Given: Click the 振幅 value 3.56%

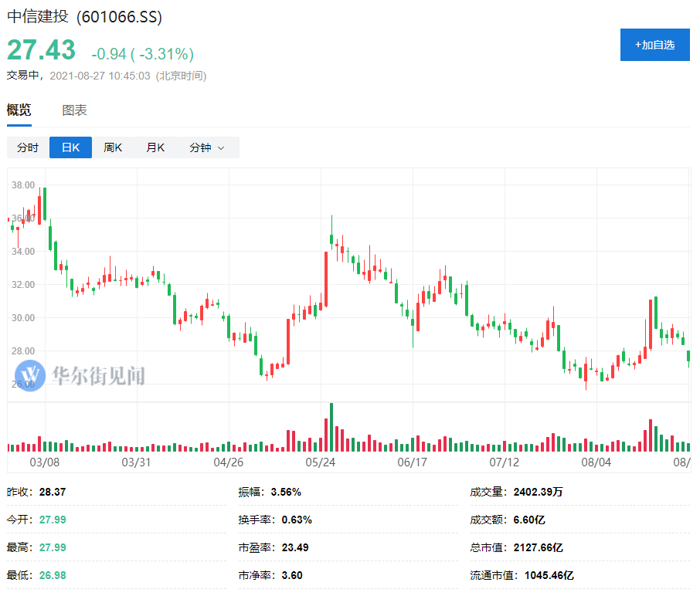Looking at the screenshot, I should click(286, 492).
